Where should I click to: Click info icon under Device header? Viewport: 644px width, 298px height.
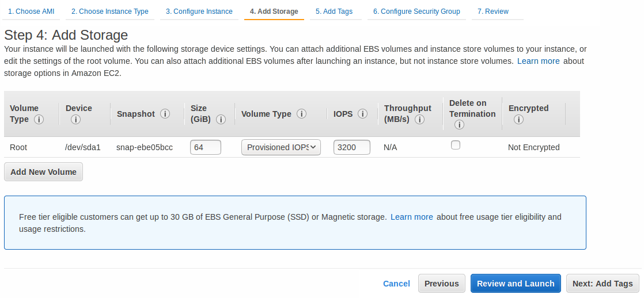point(75,120)
